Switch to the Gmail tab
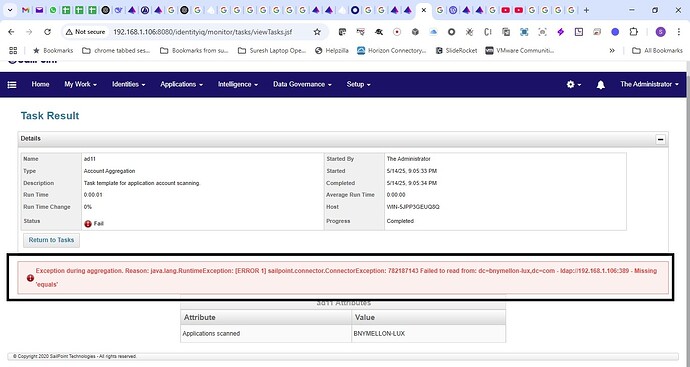 [x=26, y=10]
